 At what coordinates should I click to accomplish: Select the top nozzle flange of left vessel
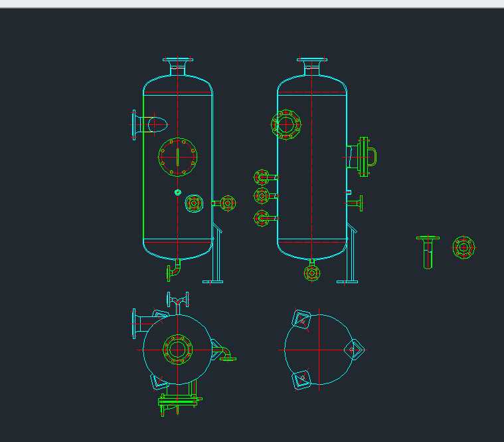point(178,60)
